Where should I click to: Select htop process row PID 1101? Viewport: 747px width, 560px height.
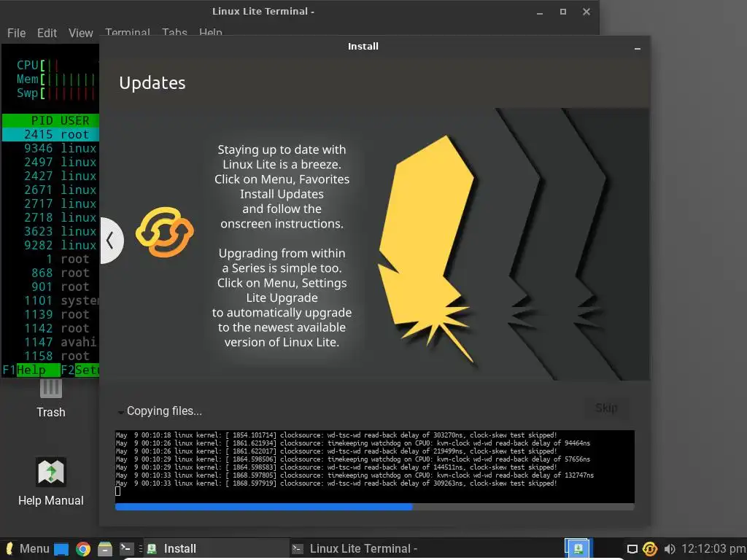click(50, 300)
